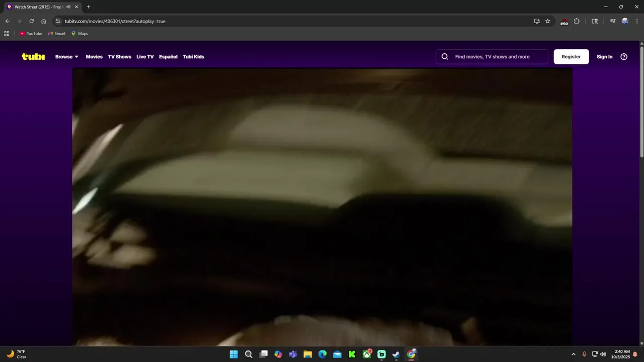Mute the tab via the speaker icon
This screenshot has height=362, width=644.
68,7
